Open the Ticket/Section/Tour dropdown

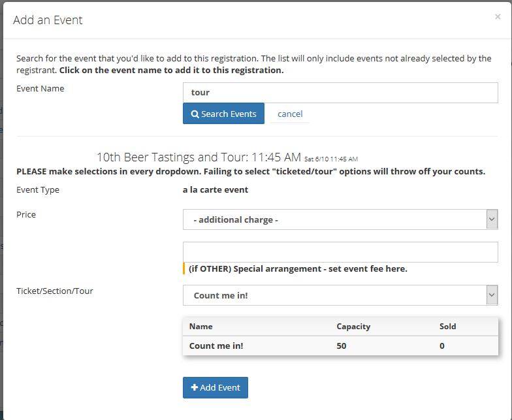[340, 295]
